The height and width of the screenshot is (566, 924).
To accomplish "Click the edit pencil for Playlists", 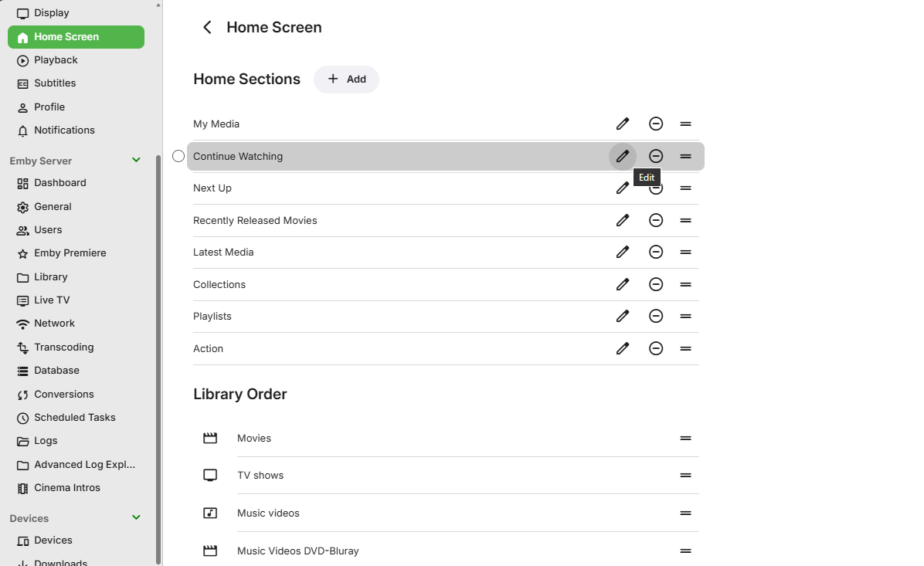I will point(623,316).
